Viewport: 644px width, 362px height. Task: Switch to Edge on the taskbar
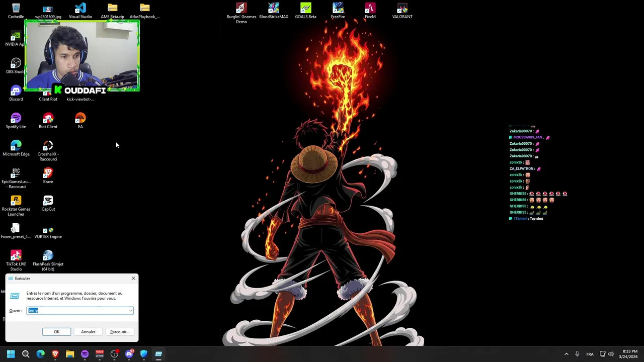tap(40, 354)
